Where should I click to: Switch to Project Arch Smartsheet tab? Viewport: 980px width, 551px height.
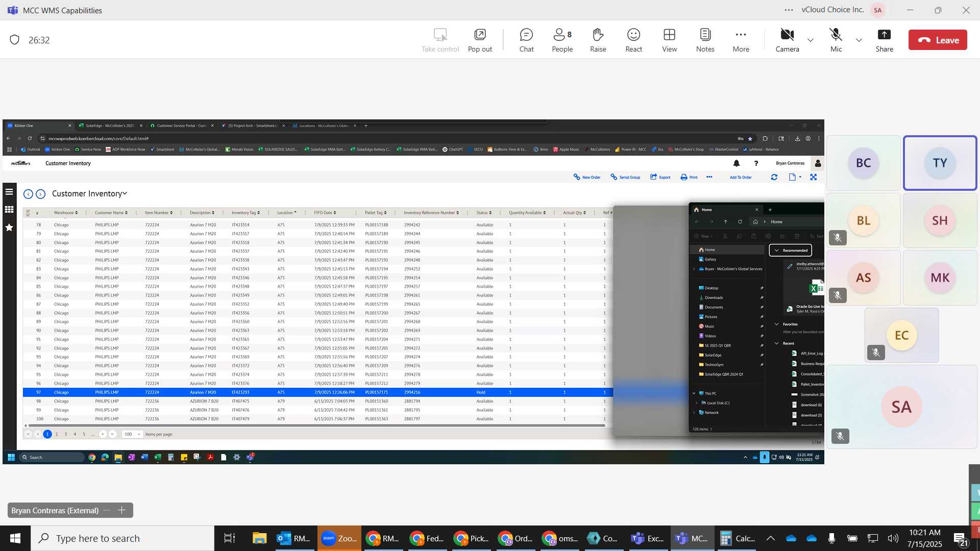(253, 126)
